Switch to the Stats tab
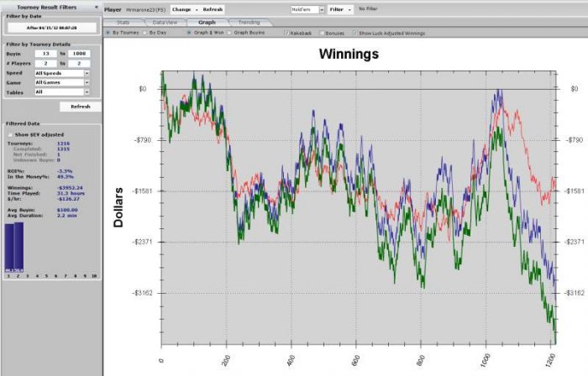The height and width of the screenshot is (376, 588). [x=123, y=22]
